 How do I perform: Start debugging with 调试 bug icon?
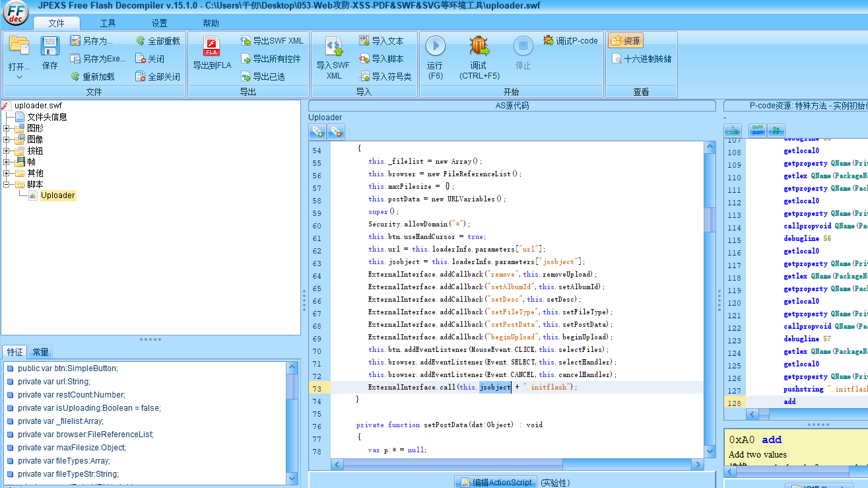point(479,58)
